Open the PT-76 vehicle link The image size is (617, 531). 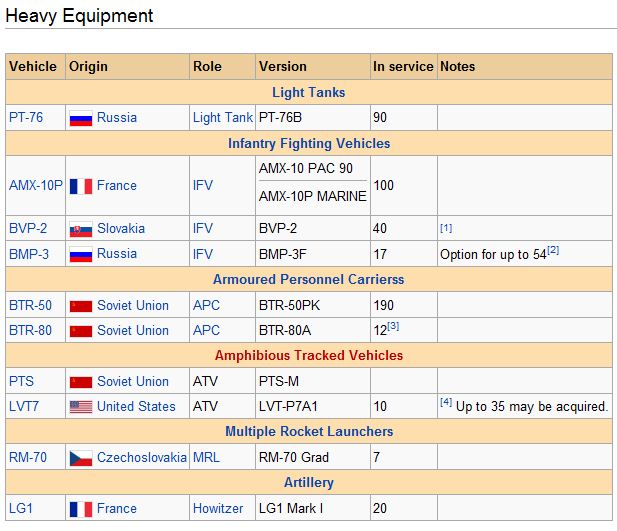coord(26,118)
